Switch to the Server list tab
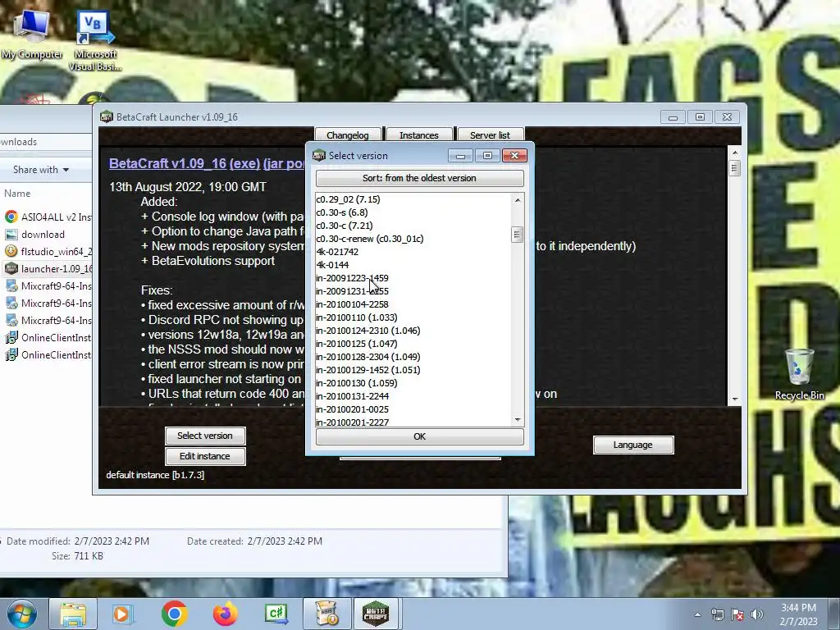This screenshot has width=840, height=630. coord(491,135)
